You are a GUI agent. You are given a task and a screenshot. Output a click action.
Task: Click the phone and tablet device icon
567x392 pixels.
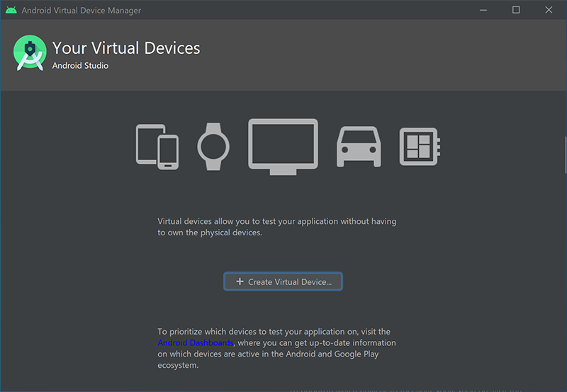click(157, 147)
